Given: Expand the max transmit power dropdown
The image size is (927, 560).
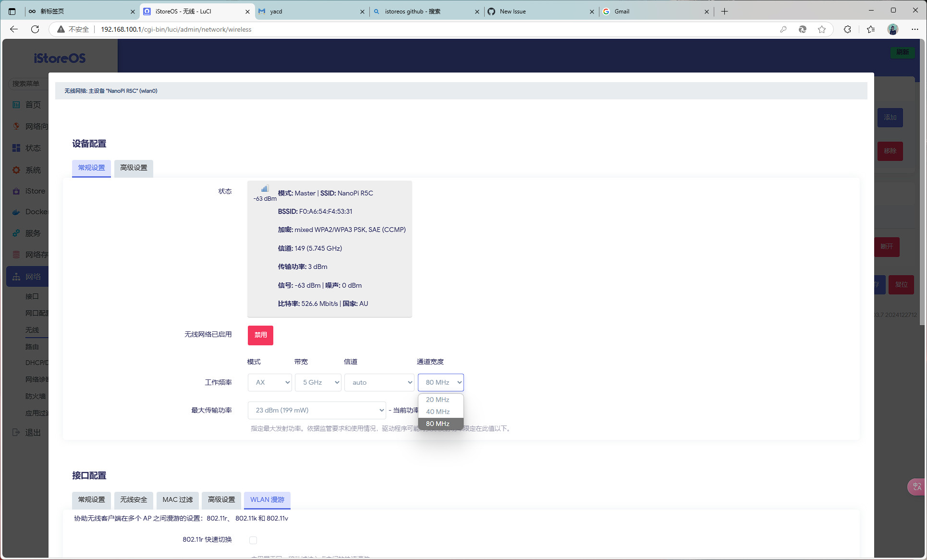Looking at the screenshot, I should point(317,410).
